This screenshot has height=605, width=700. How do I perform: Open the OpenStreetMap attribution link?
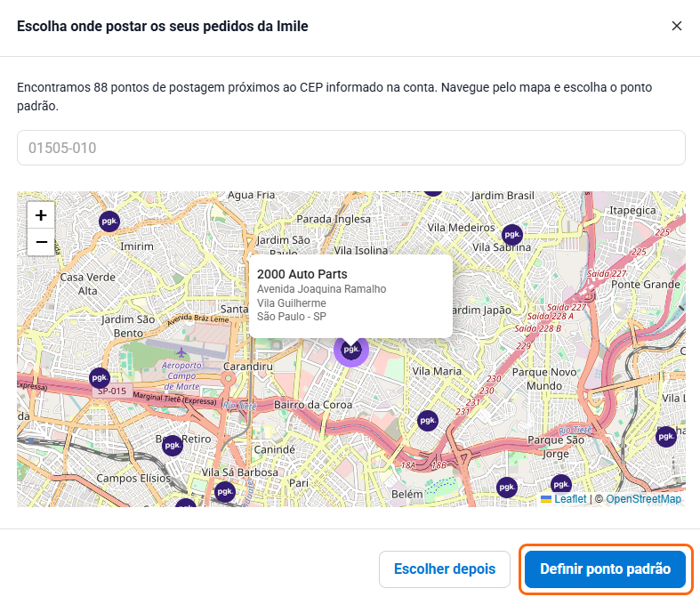[643, 499]
